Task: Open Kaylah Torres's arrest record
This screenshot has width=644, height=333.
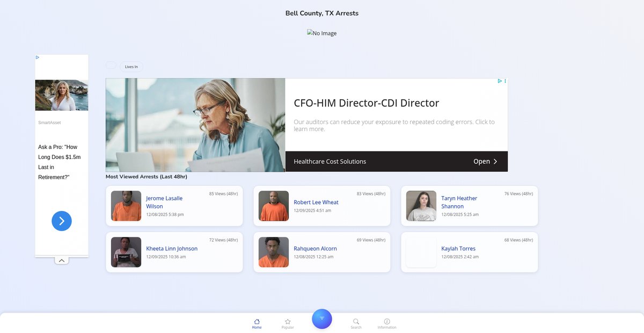Action: coord(458,249)
